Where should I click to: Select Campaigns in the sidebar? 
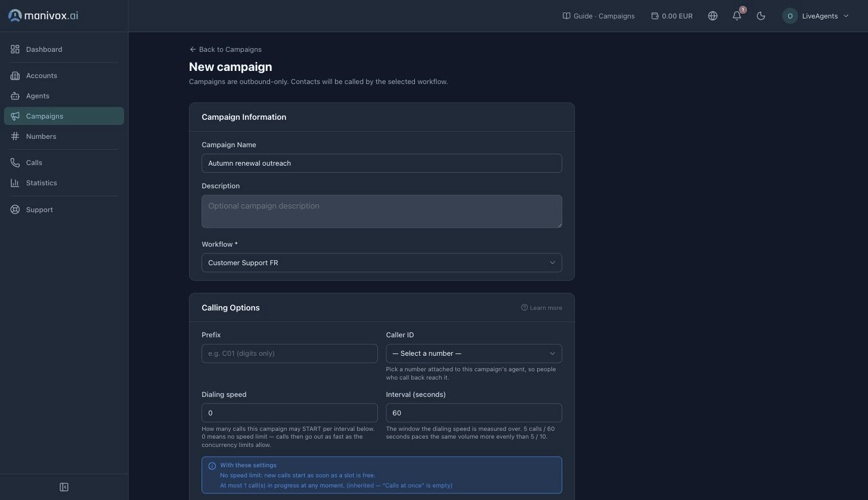pyautogui.click(x=64, y=116)
